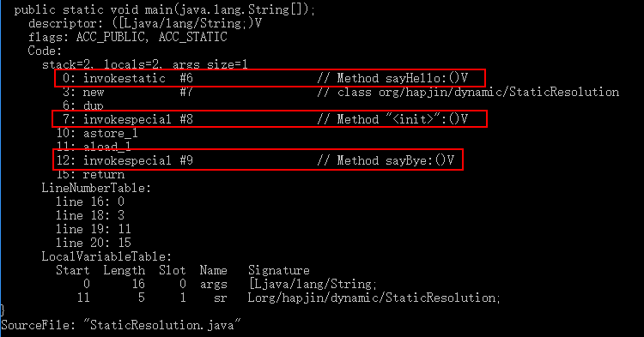Viewport: 644px width, 337px height.
Task: Select the "<init>":()V method comment
Action: (x=392, y=119)
